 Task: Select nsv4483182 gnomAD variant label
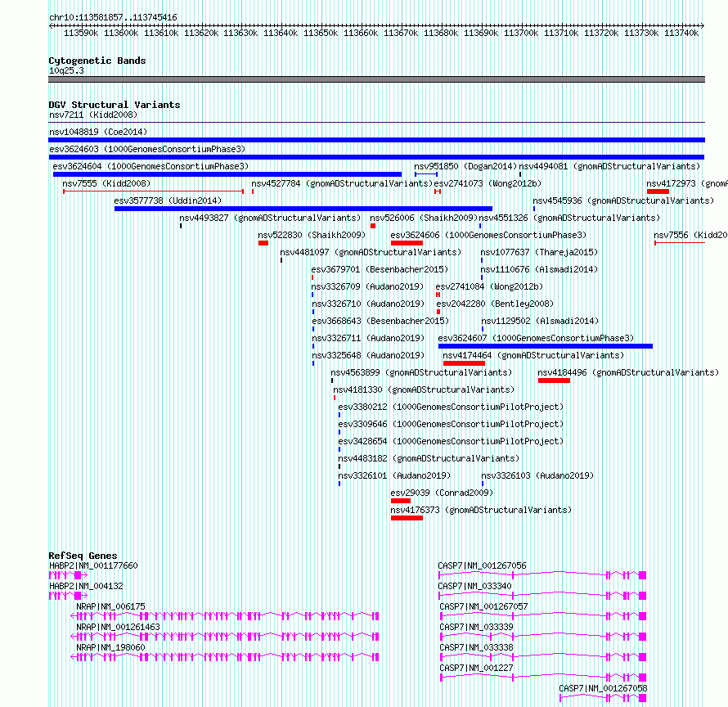pyautogui.click(x=429, y=458)
